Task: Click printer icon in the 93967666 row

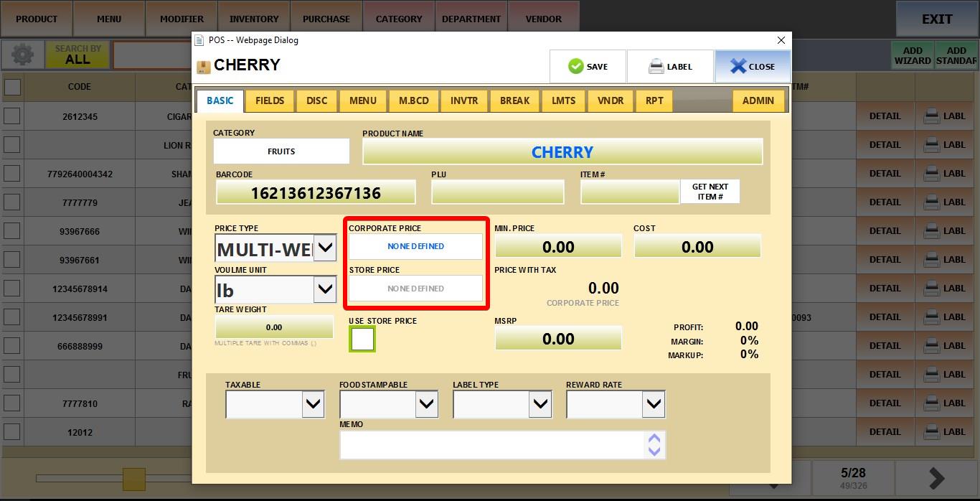Action: point(931,230)
